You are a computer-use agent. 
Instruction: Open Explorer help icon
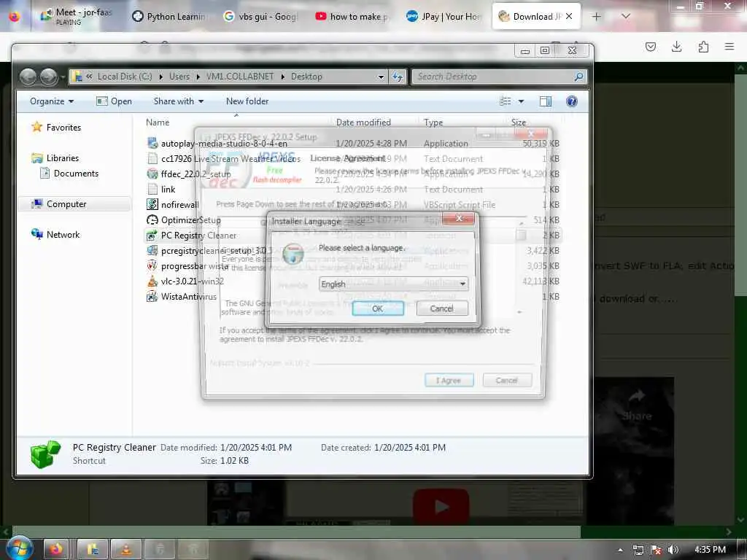click(572, 101)
